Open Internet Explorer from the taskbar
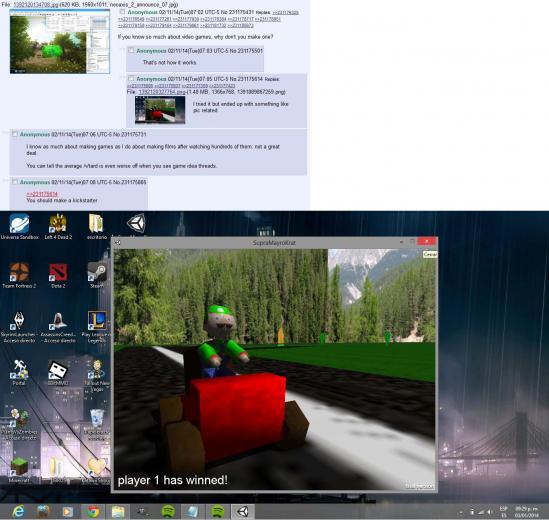 click(18, 512)
